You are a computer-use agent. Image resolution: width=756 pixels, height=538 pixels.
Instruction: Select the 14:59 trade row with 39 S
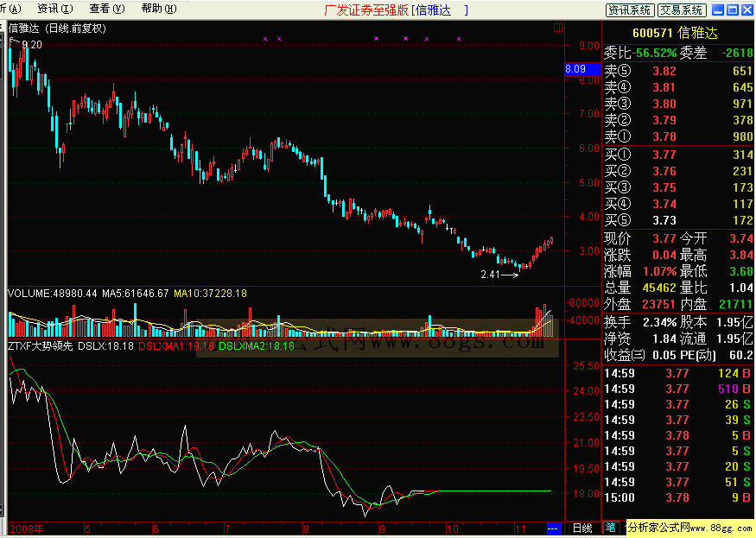678,420
